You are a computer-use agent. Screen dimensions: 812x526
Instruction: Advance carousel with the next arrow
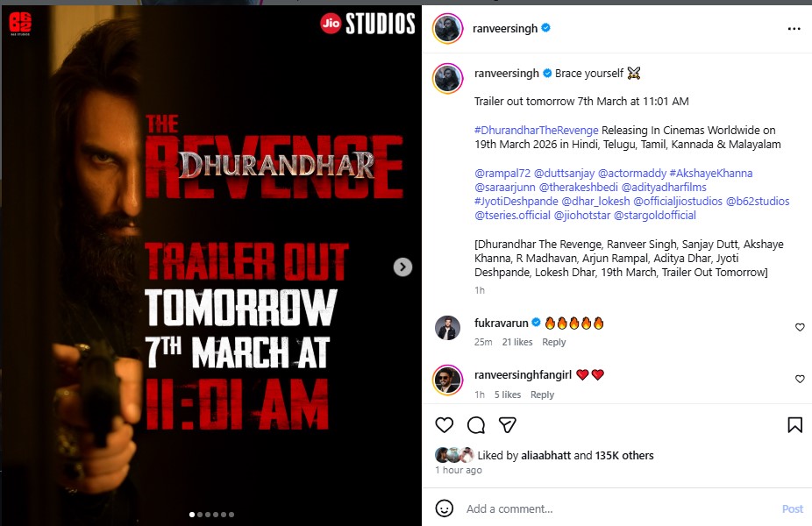(x=402, y=267)
